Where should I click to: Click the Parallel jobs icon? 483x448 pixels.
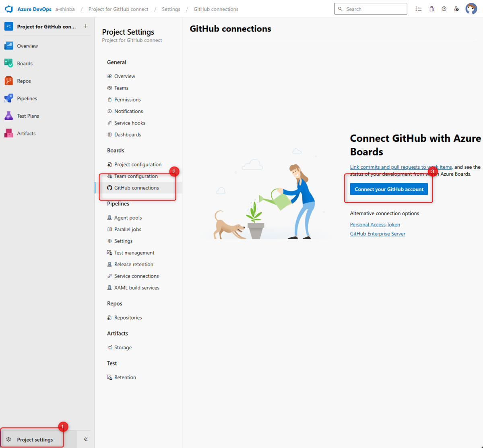tap(109, 229)
